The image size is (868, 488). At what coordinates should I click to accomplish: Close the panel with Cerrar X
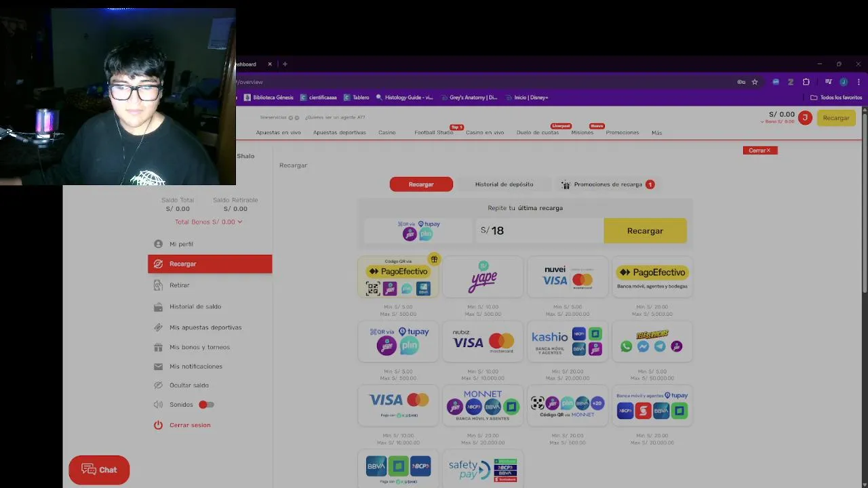point(760,150)
